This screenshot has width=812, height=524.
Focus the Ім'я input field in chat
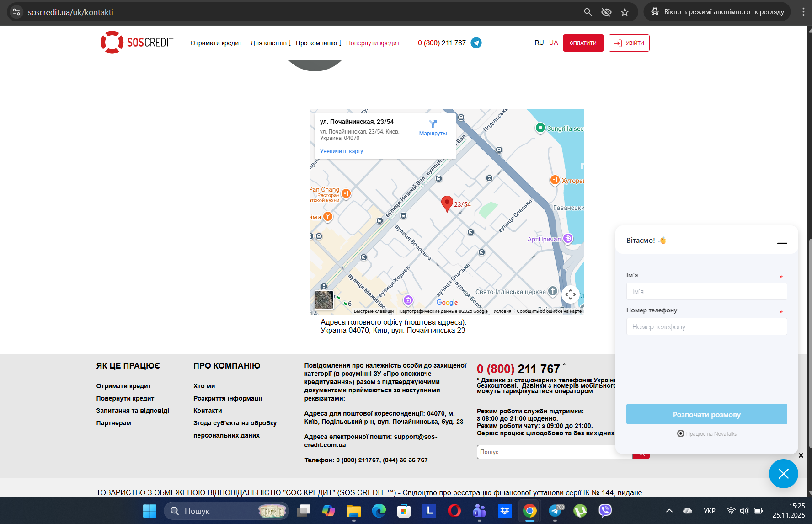(706, 291)
